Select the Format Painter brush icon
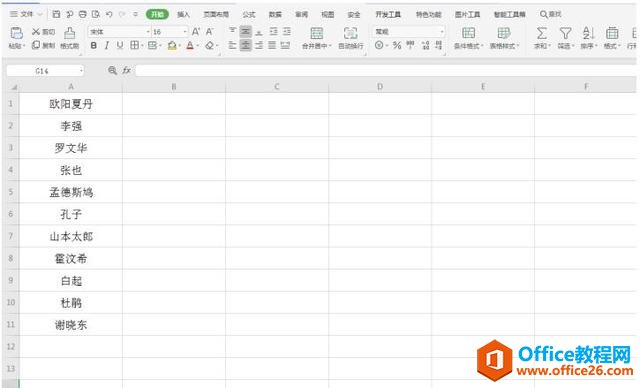640x388 pixels. pyautogui.click(x=69, y=33)
